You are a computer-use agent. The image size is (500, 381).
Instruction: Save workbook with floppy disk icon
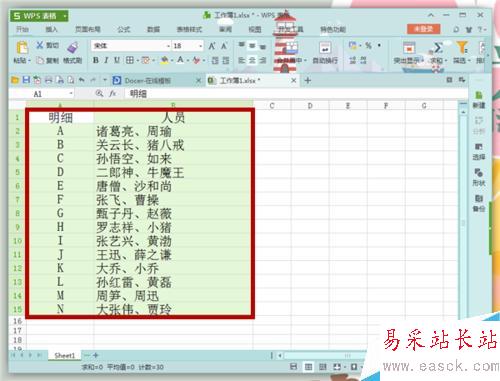26,80
